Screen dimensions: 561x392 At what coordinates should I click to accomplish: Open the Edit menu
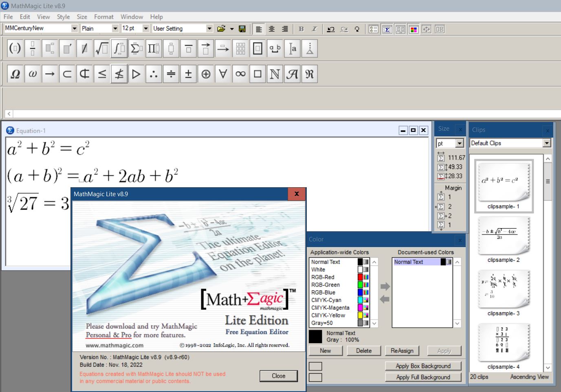click(25, 17)
